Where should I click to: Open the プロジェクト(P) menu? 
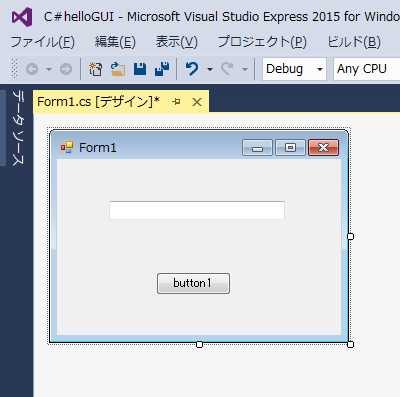[x=262, y=42]
